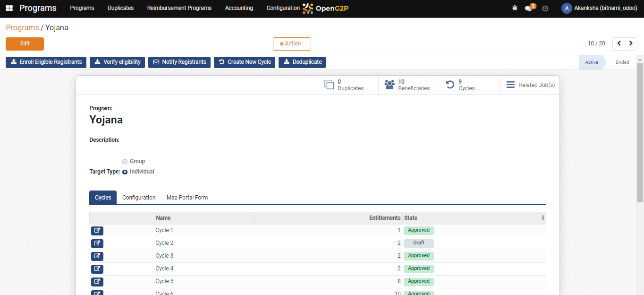
Task: Click the Related Job(s) list icon
Action: [x=510, y=85]
